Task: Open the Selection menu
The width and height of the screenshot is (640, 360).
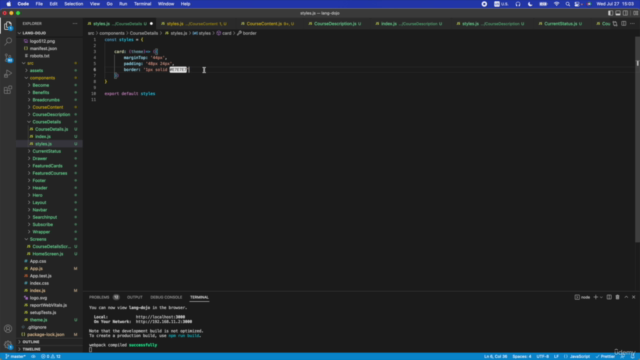Action: [73, 4]
